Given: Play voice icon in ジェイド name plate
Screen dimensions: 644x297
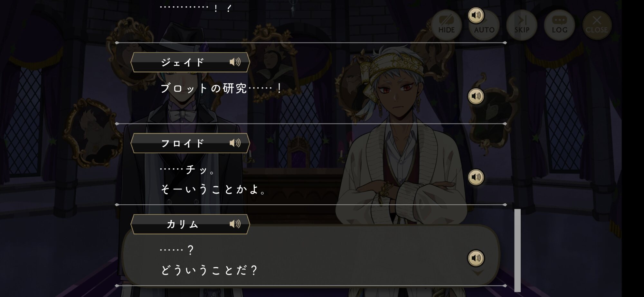Looking at the screenshot, I should pyautogui.click(x=235, y=62).
